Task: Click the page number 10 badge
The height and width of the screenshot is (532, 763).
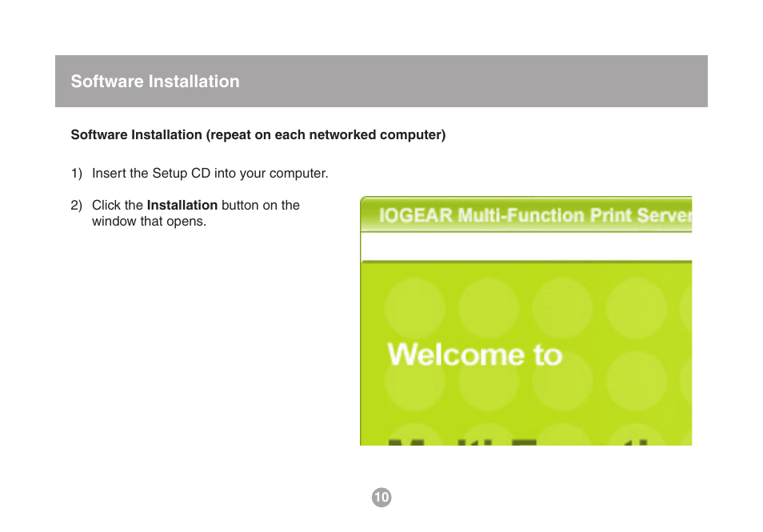Action: tap(381, 497)
